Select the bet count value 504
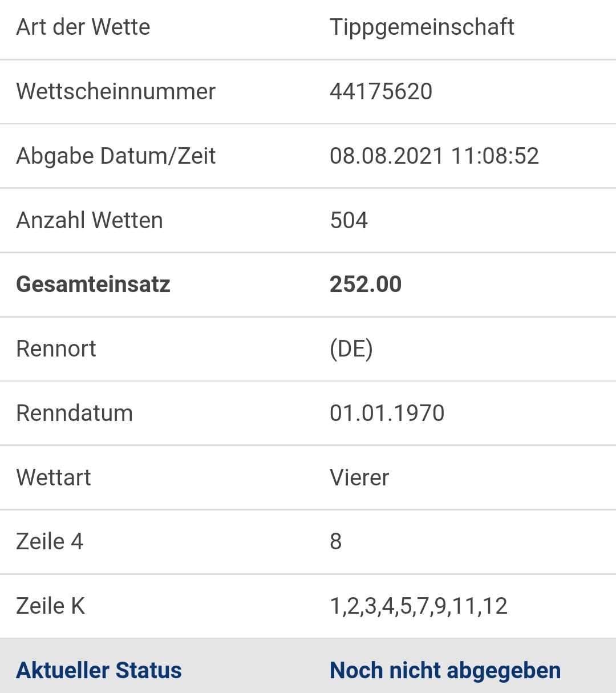The height and width of the screenshot is (693, 616). pyautogui.click(x=349, y=220)
